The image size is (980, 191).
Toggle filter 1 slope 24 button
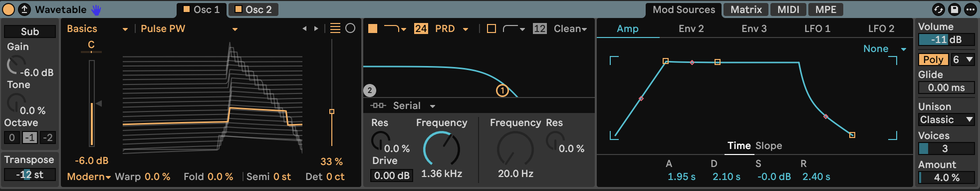[x=421, y=28]
